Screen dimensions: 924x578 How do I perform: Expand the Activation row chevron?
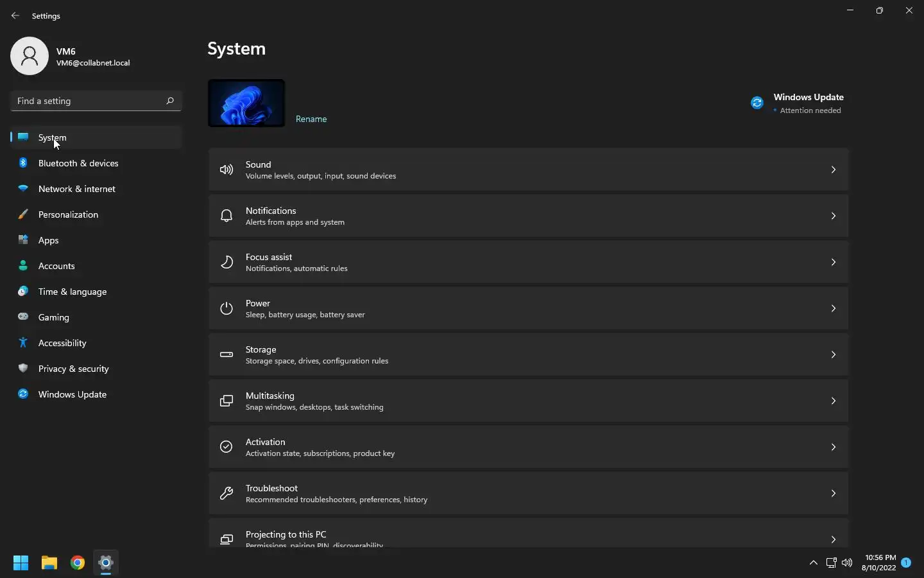click(x=834, y=447)
